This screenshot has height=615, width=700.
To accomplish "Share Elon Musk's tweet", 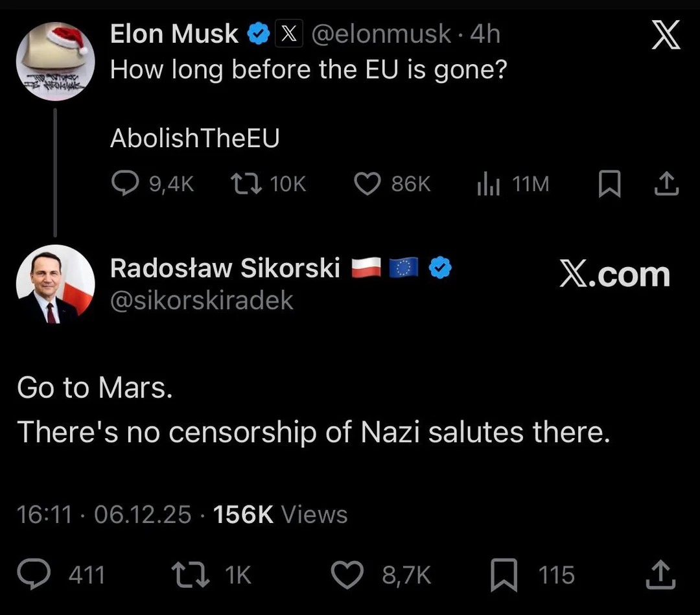I will 666,183.
